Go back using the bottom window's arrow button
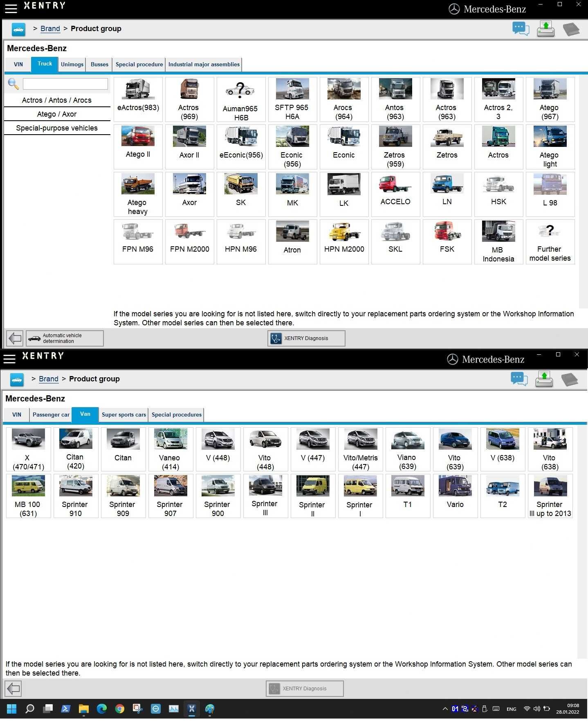Screen dimensions: 588x721 point(13,689)
